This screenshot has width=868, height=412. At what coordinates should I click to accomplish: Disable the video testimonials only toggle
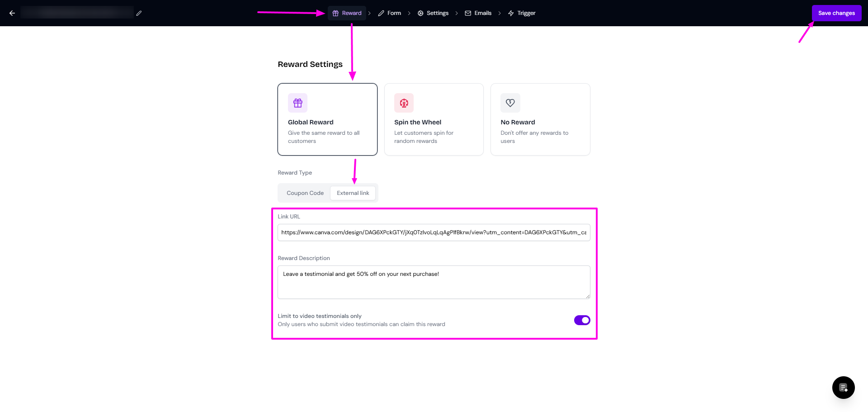pyautogui.click(x=582, y=320)
